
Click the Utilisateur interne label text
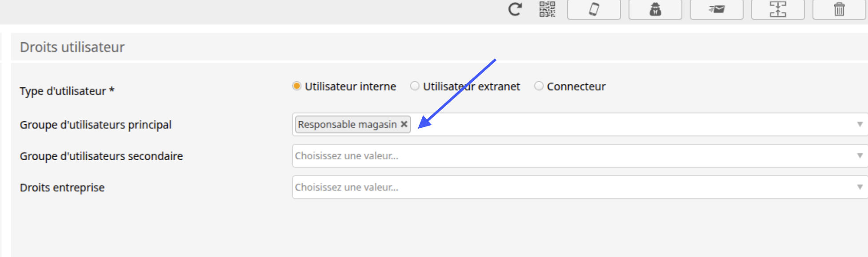click(350, 87)
